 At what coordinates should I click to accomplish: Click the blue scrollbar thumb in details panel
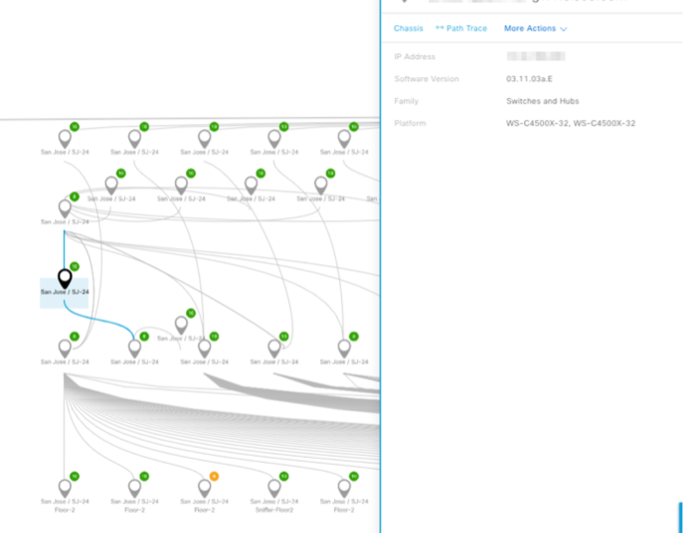point(680,518)
